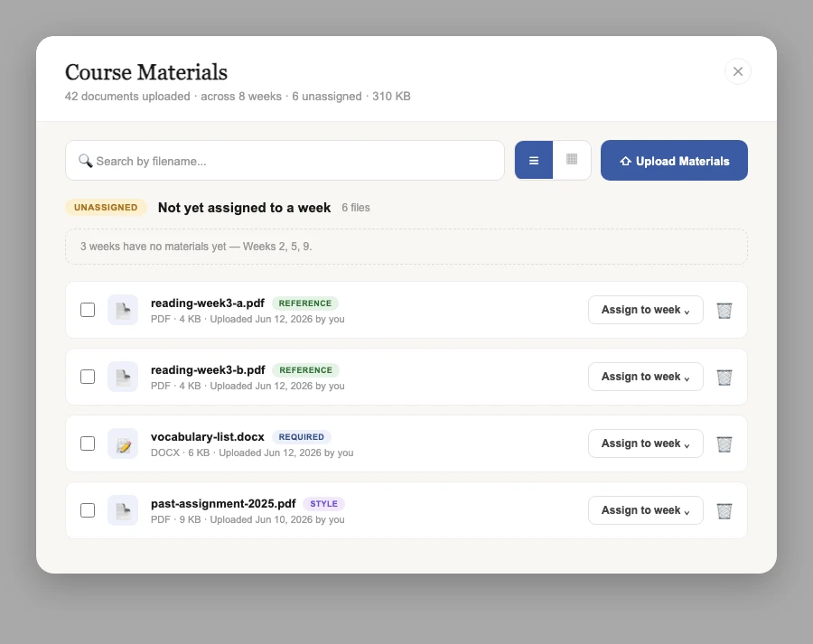Screen dimensions: 813x644
Task: Select the reading-week3-a.pdf checkbox
Action: 88,310
